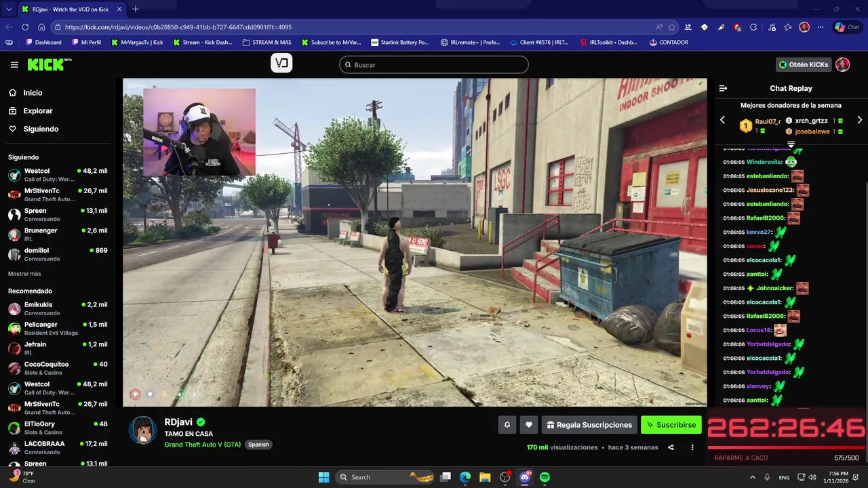Open the Spreen channel under Siguiendo
The height and width of the screenshot is (488, 868).
[x=58, y=214]
